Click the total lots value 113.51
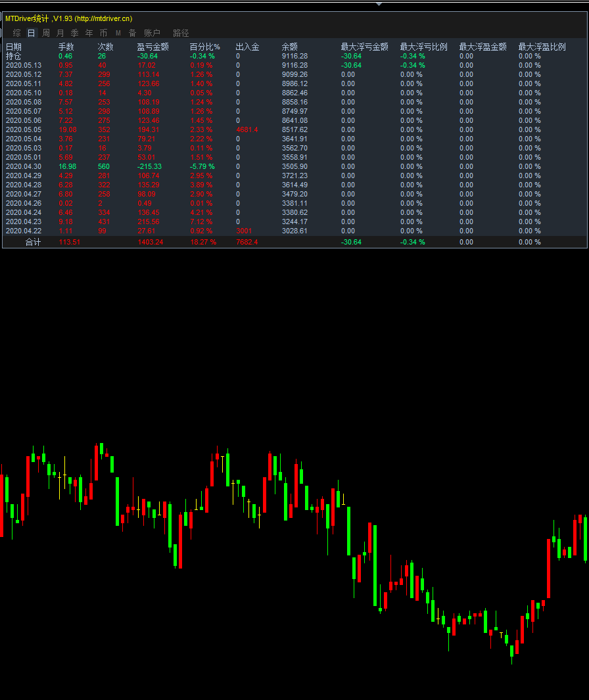 pyautogui.click(x=69, y=242)
